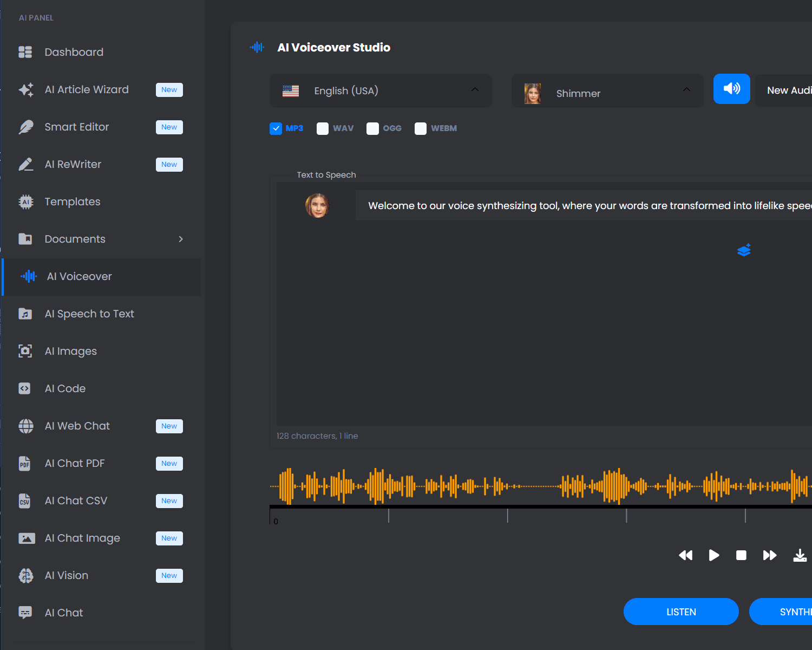Click the AI Vision brain icon

coord(25,575)
